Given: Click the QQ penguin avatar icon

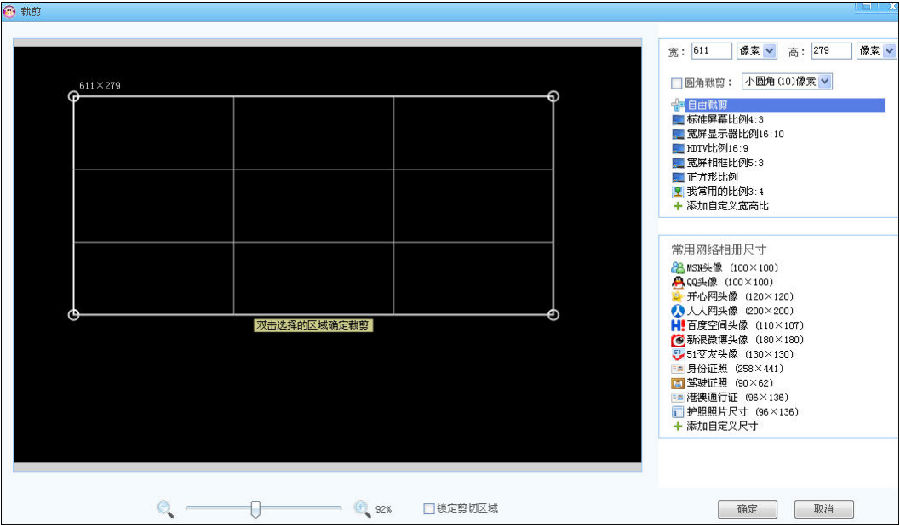Looking at the screenshot, I should click(678, 282).
